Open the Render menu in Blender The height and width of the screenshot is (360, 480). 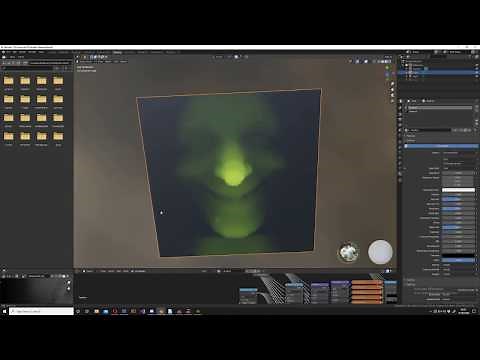pos(22,52)
